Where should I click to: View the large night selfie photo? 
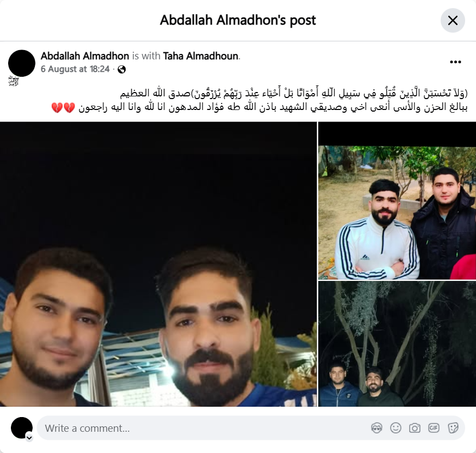tap(158, 264)
